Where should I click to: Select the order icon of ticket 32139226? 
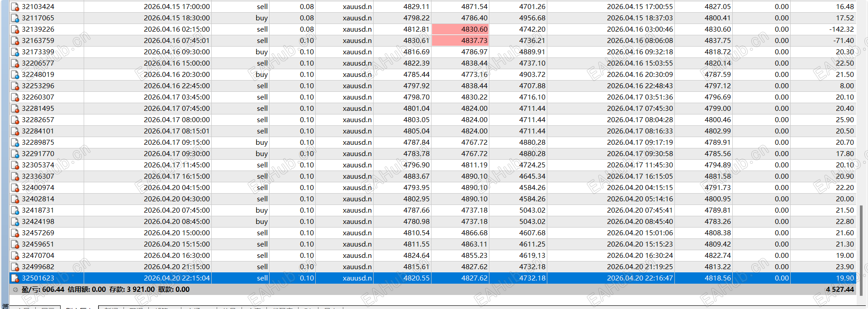[15, 29]
